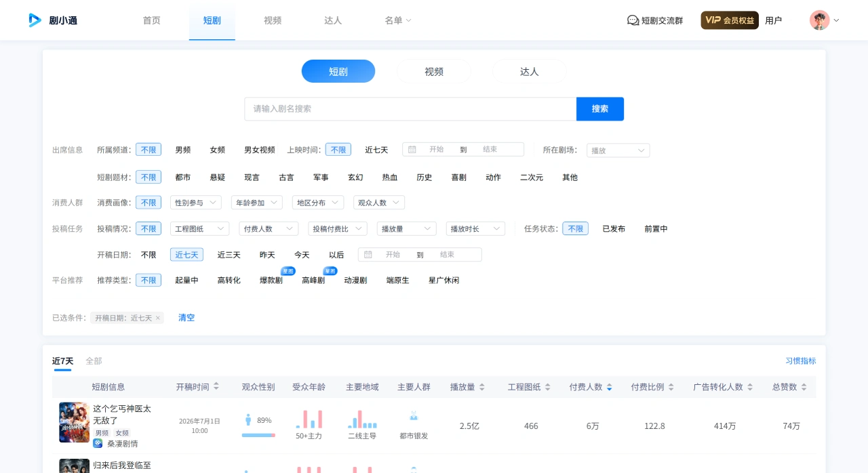Image resolution: width=868 pixels, height=473 pixels.
Task: Sort by 付费比例 column arrows
Action: tap(671, 387)
